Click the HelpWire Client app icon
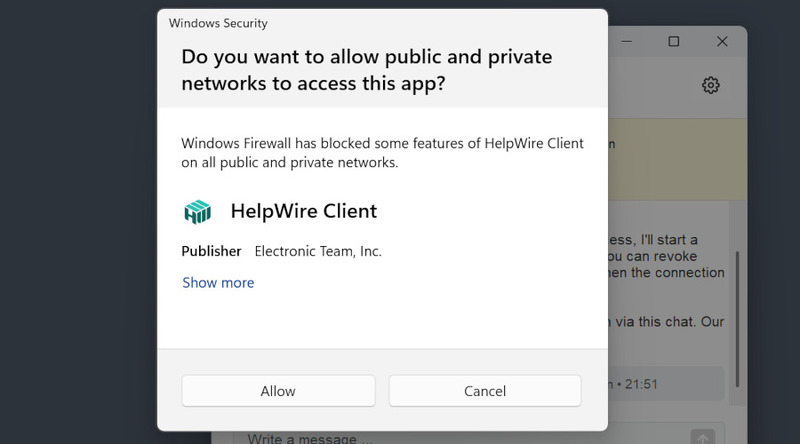The height and width of the screenshot is (444, 800). pos(197,212)
